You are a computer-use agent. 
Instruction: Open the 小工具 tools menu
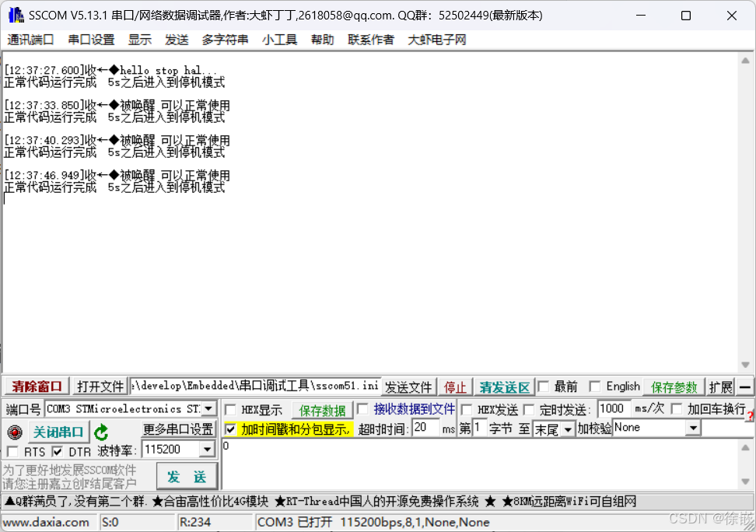(x=279, y=40)
